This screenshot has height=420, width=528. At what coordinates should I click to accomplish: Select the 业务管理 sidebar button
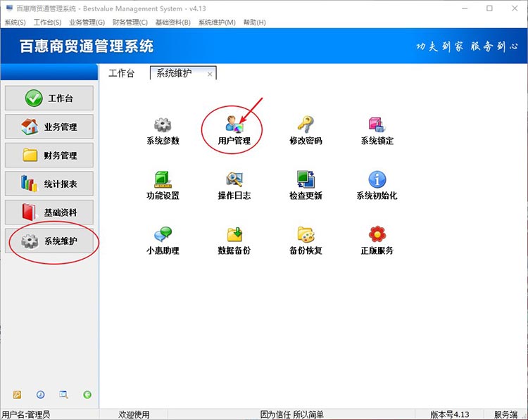(x=49, y=127)
